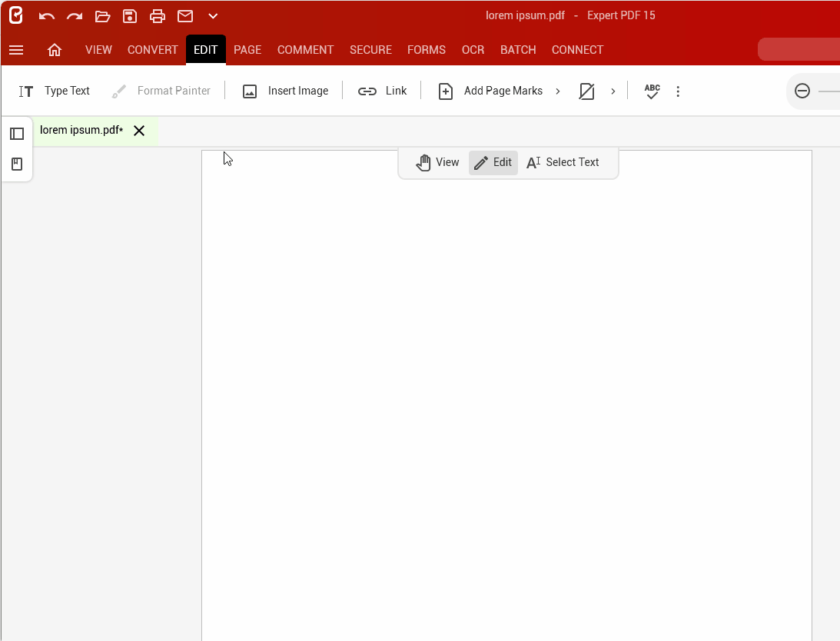Open the hamburger menu
Viewport: 840px width, 641px height.
coord(16,50)
